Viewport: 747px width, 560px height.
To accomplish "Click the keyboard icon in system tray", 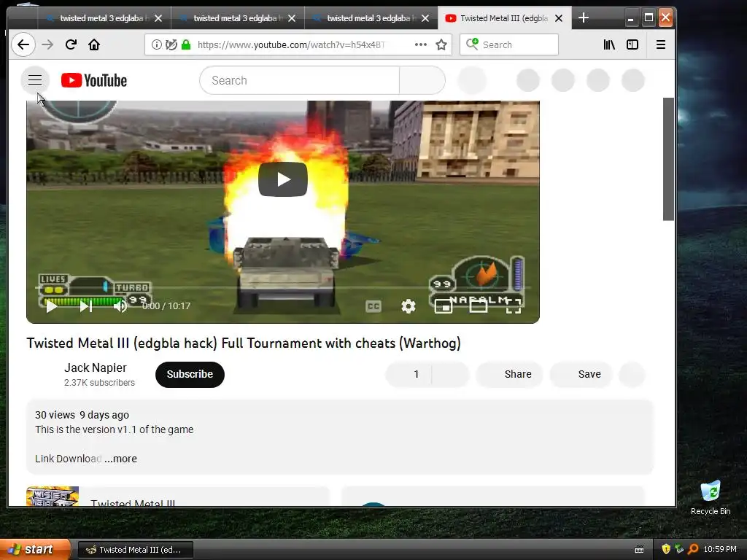I will [639, 550].
